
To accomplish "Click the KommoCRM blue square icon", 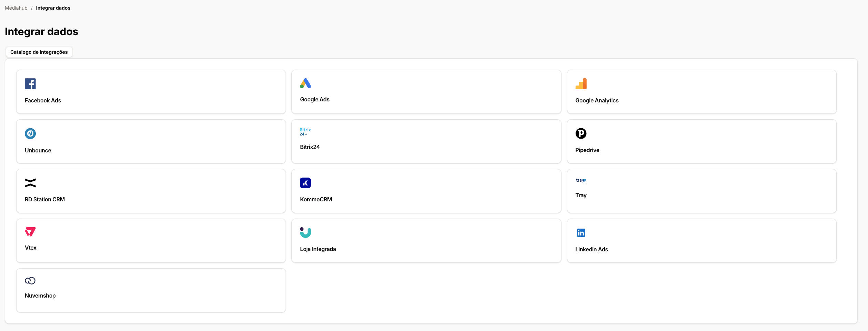I will click(x=305, y=183).
